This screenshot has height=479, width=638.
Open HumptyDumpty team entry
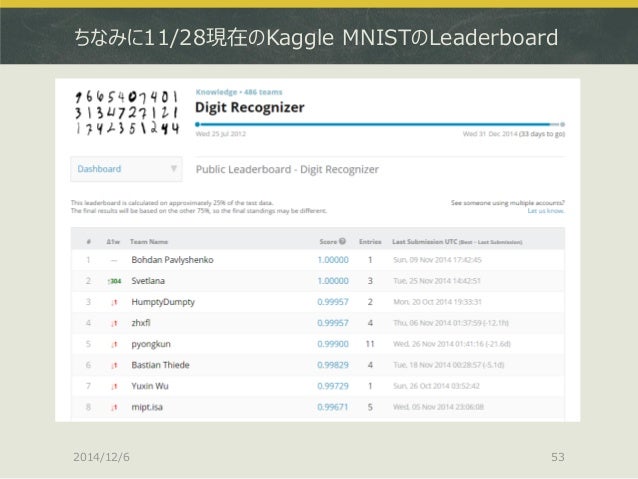(163, 302)
